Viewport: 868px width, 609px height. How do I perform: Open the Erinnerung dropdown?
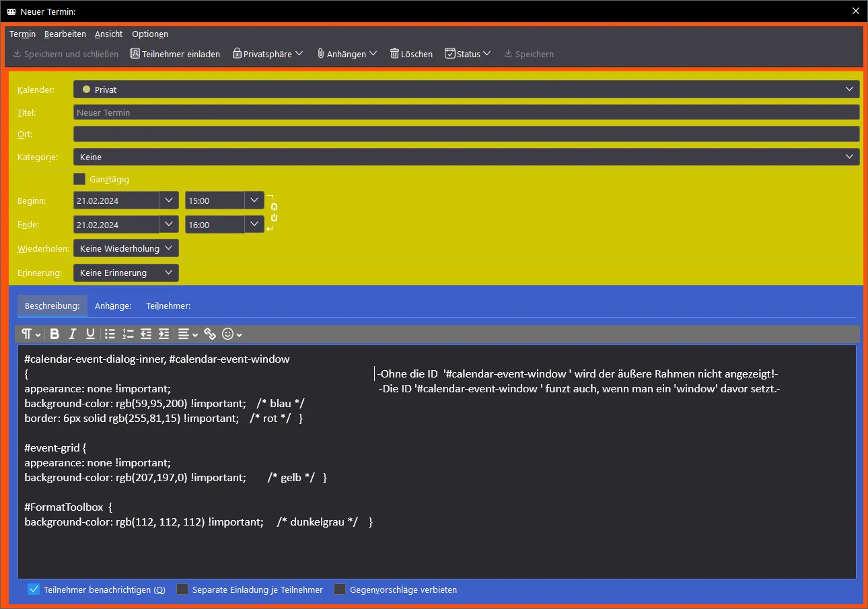[126, 273]
